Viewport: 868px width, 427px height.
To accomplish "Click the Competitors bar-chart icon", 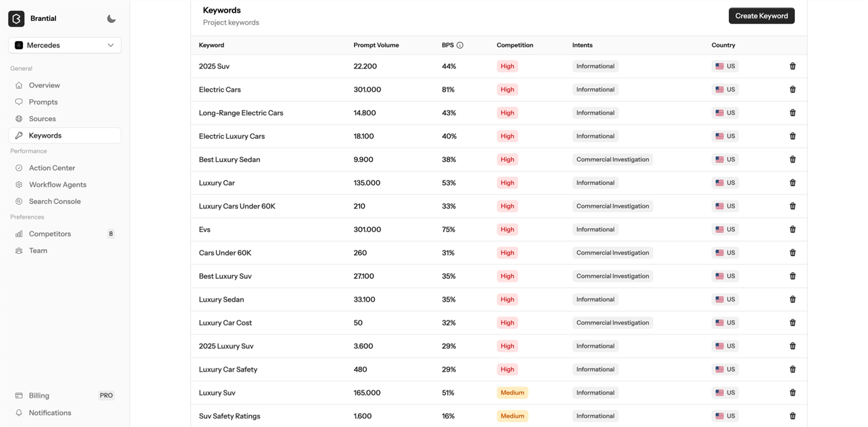I will pyautogui.click(x=20, y=233).
